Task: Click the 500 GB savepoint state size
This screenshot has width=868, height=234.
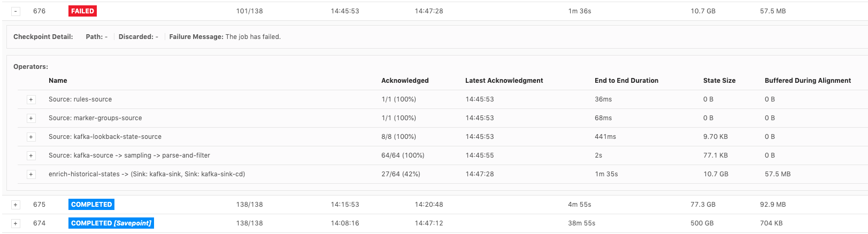Action: (x=702, y=223)
